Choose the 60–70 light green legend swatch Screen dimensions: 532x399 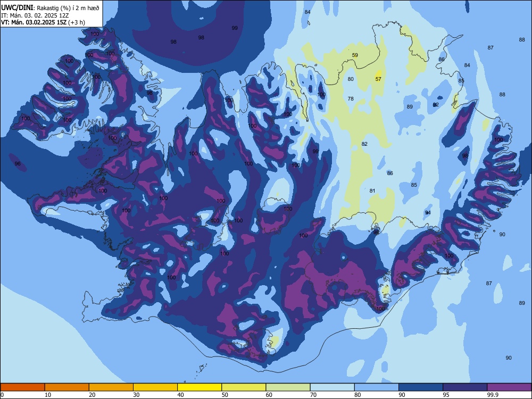(288, 387)
